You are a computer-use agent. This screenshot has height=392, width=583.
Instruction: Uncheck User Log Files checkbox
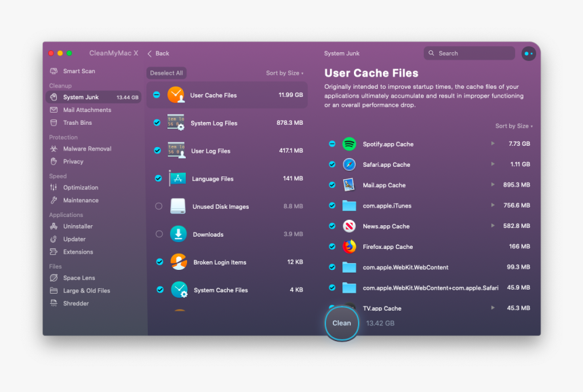click(x=157, y=151)
